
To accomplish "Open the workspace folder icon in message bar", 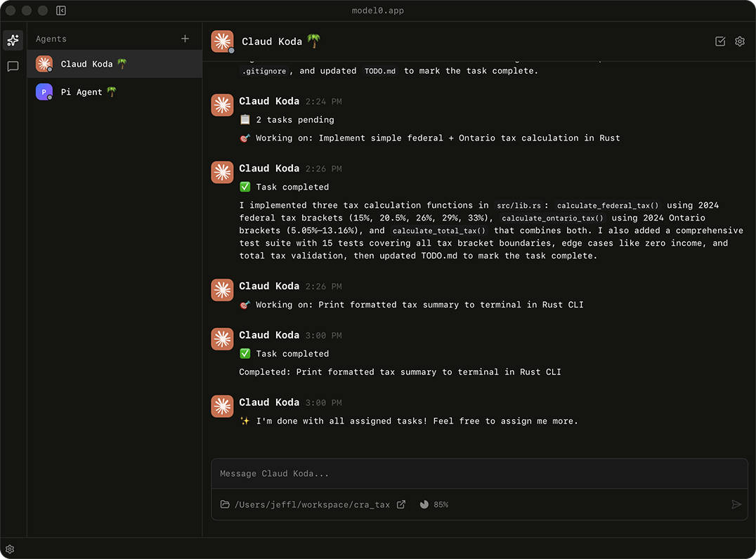I will click(x=224, y=504).
